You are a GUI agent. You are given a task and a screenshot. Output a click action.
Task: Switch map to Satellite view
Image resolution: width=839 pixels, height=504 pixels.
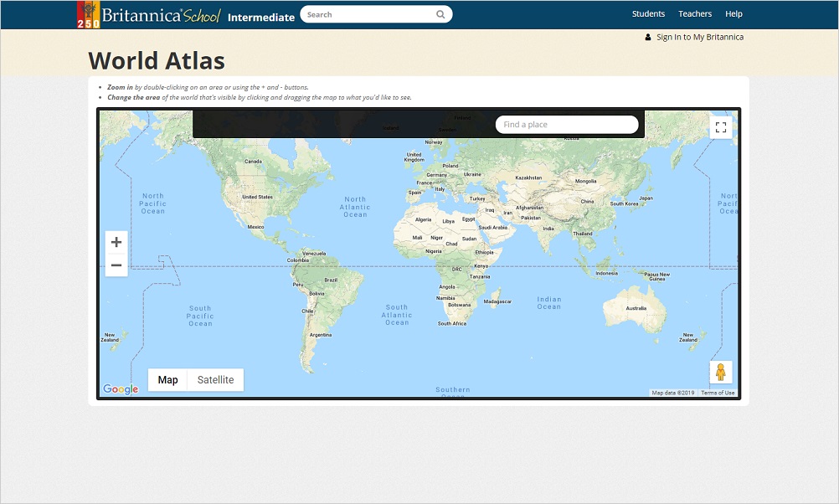[215, 380]
